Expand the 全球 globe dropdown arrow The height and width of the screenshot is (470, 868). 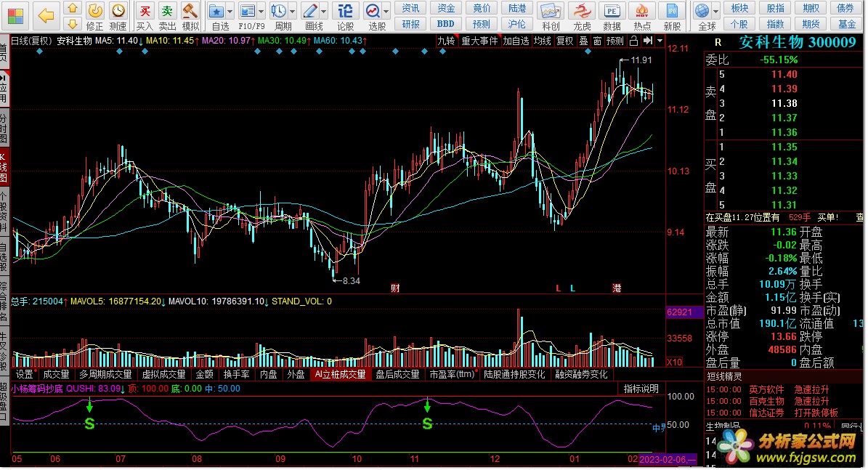point(715,11)
